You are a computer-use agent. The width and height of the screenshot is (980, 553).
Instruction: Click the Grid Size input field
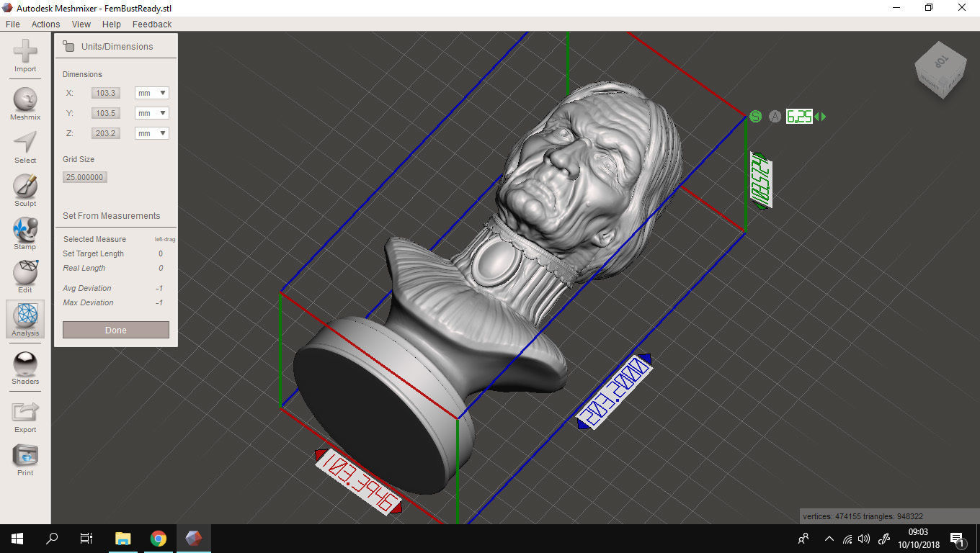pos(85,177)
